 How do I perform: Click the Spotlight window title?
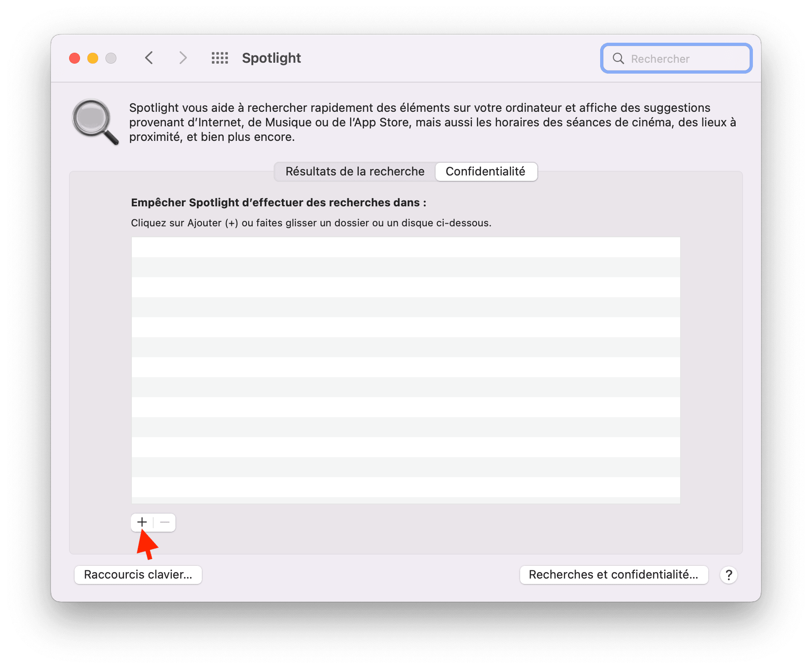pos(271,58)
